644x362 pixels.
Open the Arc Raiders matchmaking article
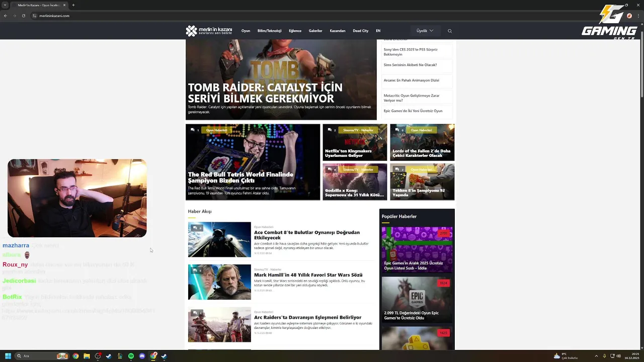307,317
